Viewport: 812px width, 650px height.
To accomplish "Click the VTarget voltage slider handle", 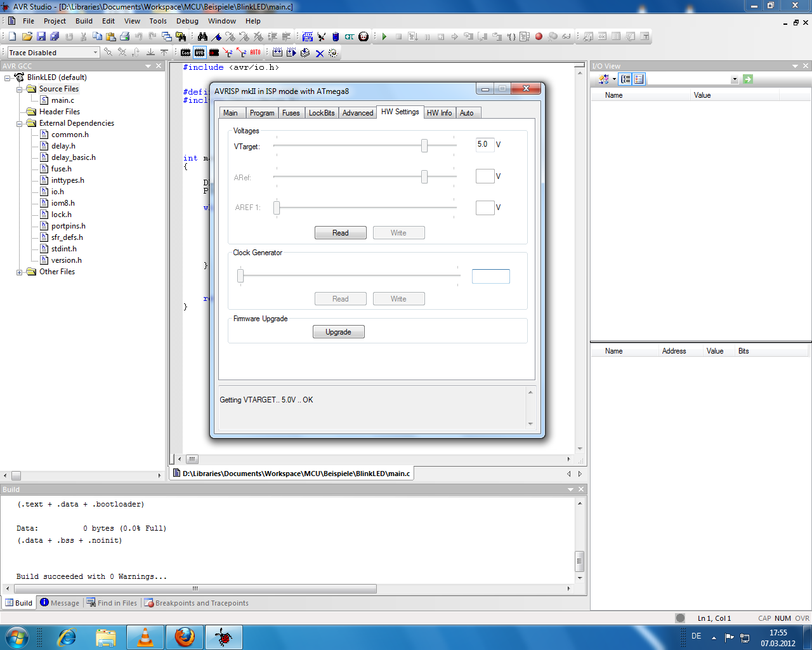I will tap(424, 146).
